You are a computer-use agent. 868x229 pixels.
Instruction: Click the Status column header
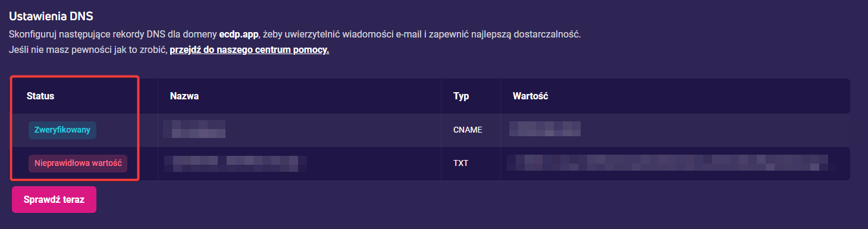(x=40, y=96)
